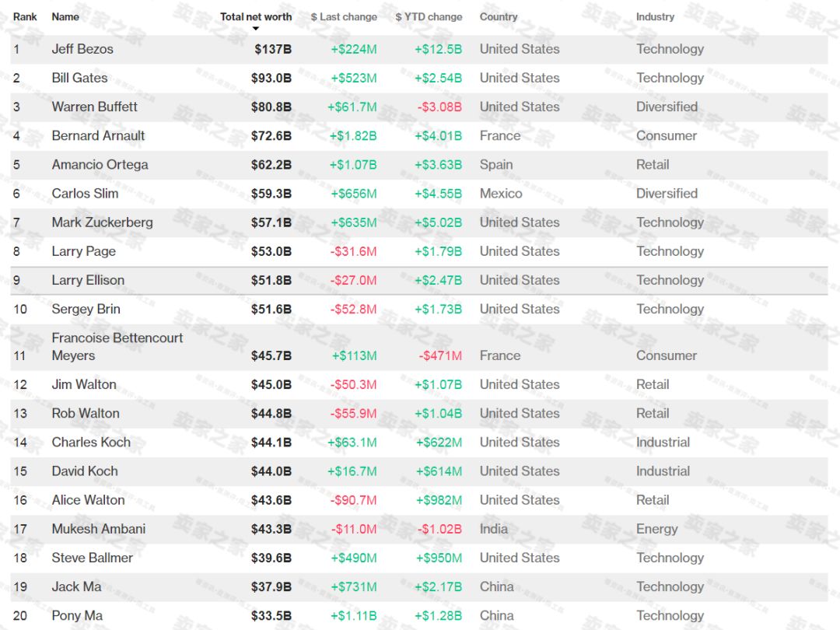840x630 pixels.
Task: Open Mark Zuckerberg's entry
Action: pyautogui.click(x=102, y=222)
